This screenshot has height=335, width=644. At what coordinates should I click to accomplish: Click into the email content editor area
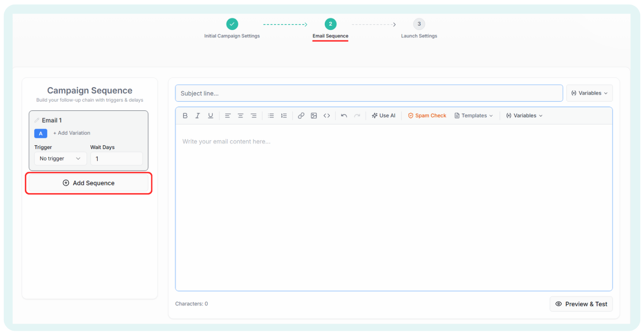pyautogui.click(x=394, y=207)
